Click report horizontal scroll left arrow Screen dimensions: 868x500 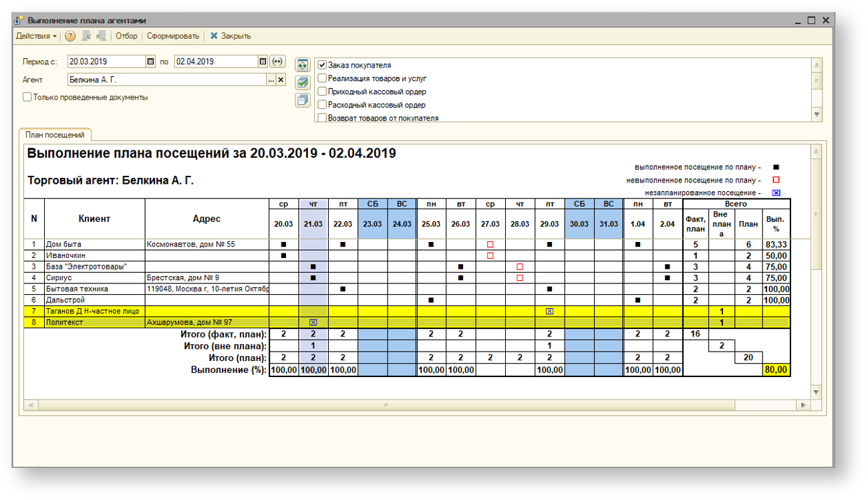point(31,405)
